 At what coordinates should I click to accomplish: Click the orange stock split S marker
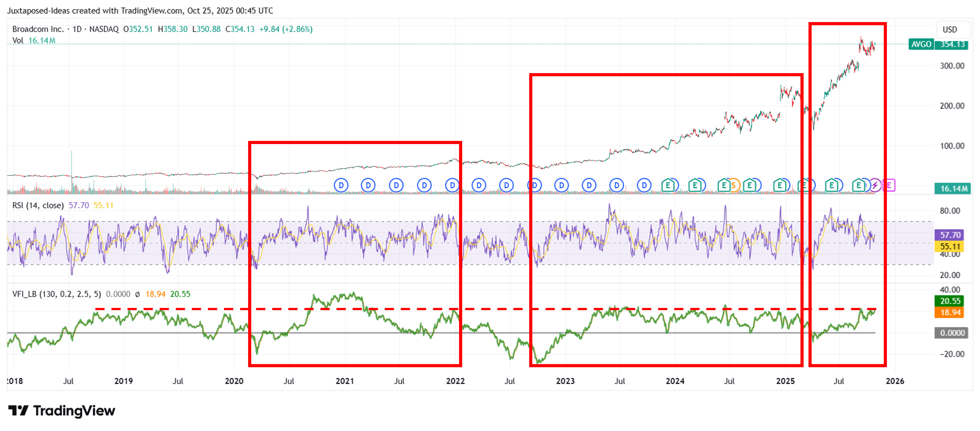pos(734,186)
